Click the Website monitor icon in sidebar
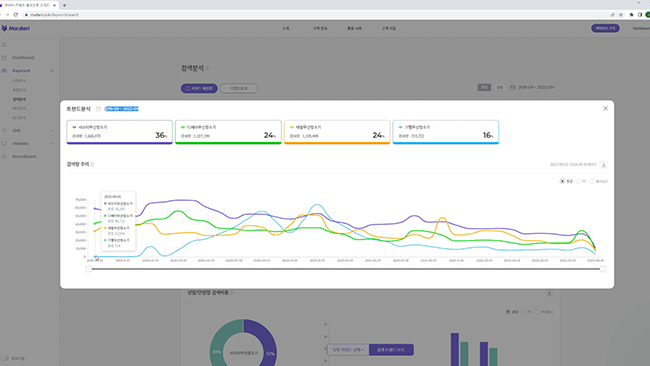 4,143
